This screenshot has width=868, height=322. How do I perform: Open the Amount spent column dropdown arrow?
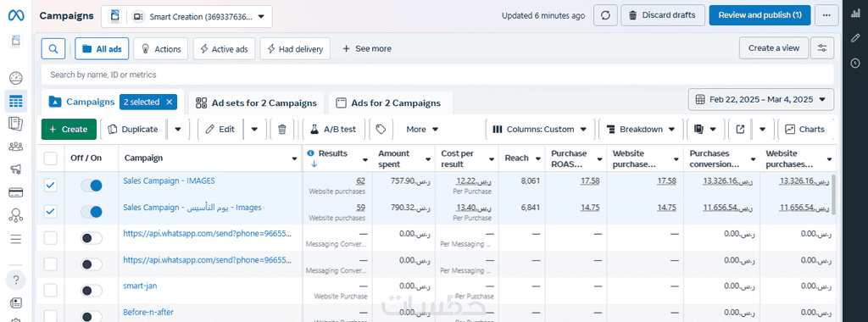[x=428, y=158]
